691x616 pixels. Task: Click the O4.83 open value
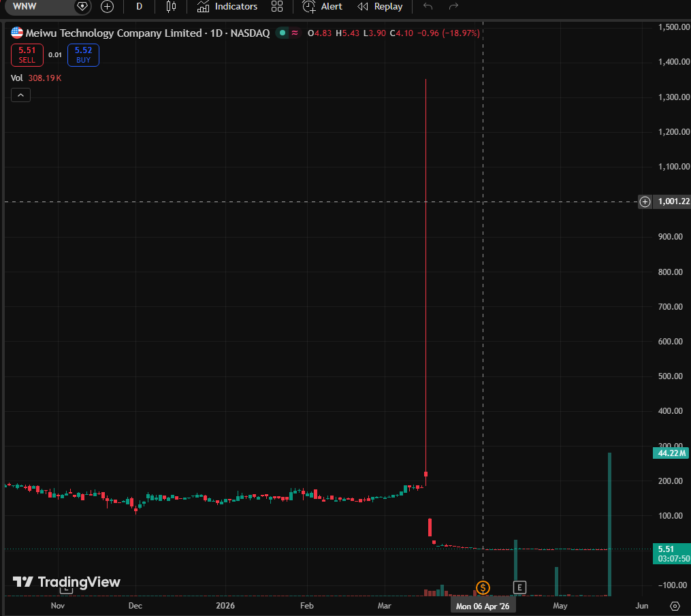click(319, 33)
